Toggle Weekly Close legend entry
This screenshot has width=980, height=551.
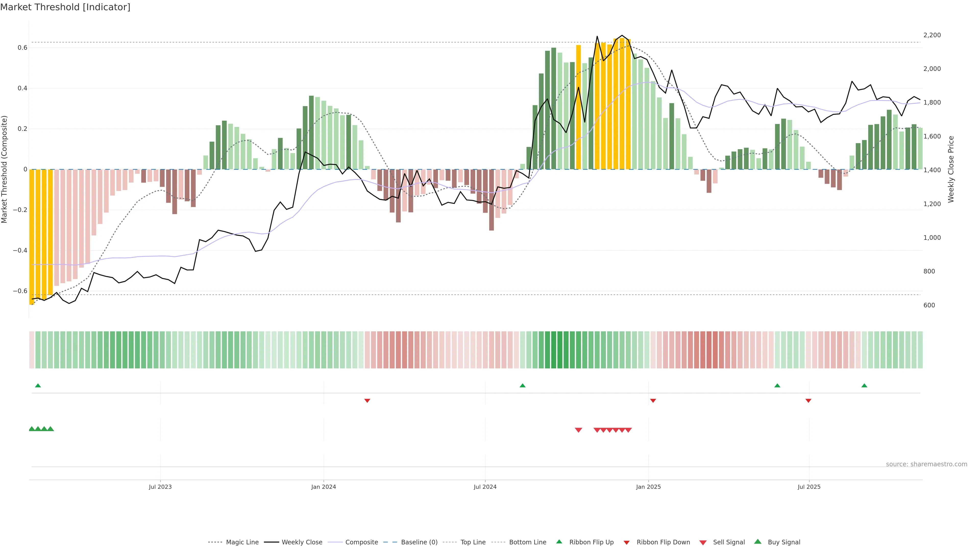(x=302, y=542)
